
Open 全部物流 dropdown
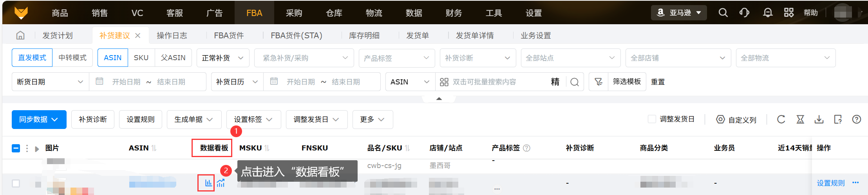point(786,58)
